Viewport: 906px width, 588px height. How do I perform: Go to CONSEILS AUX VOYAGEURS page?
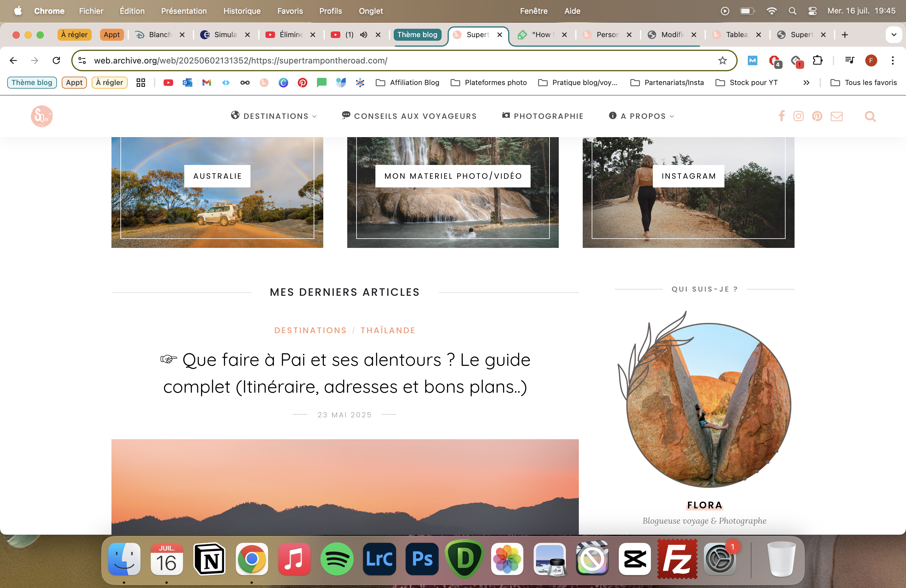(x=409, y=116)
